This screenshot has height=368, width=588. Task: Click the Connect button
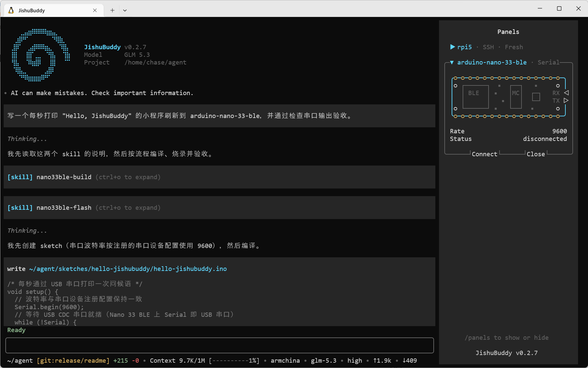coord(484,154)
